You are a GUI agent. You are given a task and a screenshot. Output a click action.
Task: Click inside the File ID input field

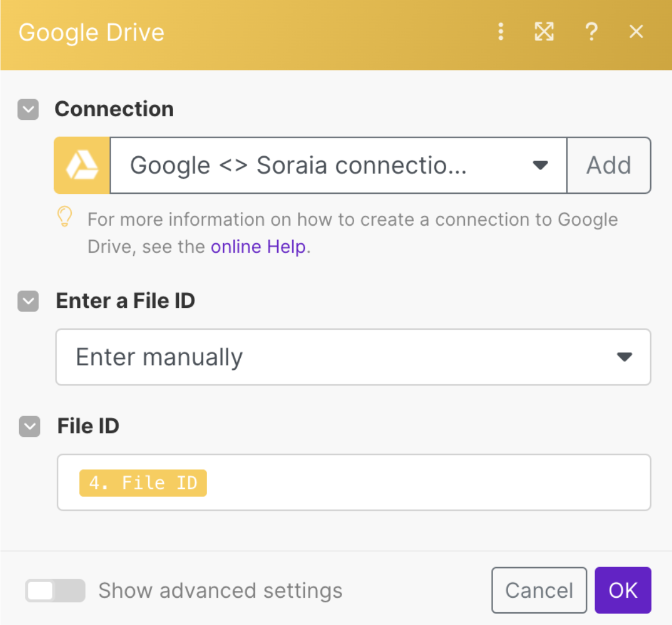[x=354, y=483]
